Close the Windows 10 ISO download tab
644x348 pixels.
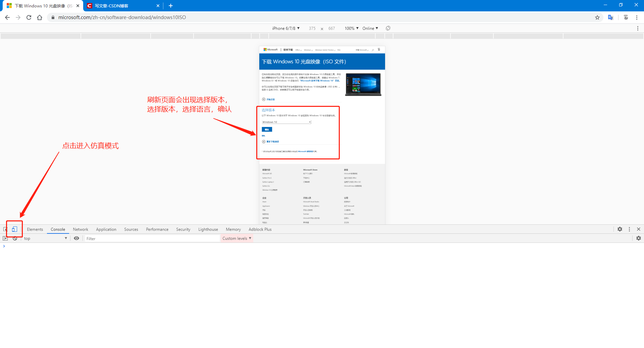pos(78,6)
